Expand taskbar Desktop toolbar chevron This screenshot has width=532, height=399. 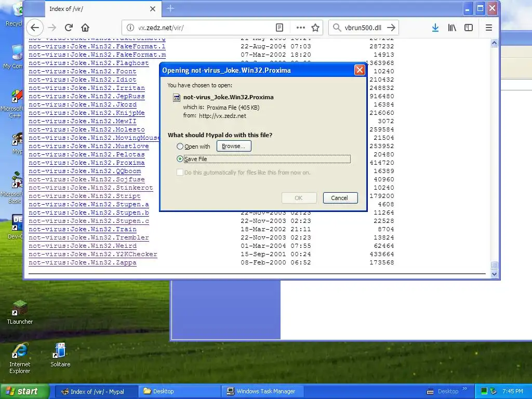[465, 389]
